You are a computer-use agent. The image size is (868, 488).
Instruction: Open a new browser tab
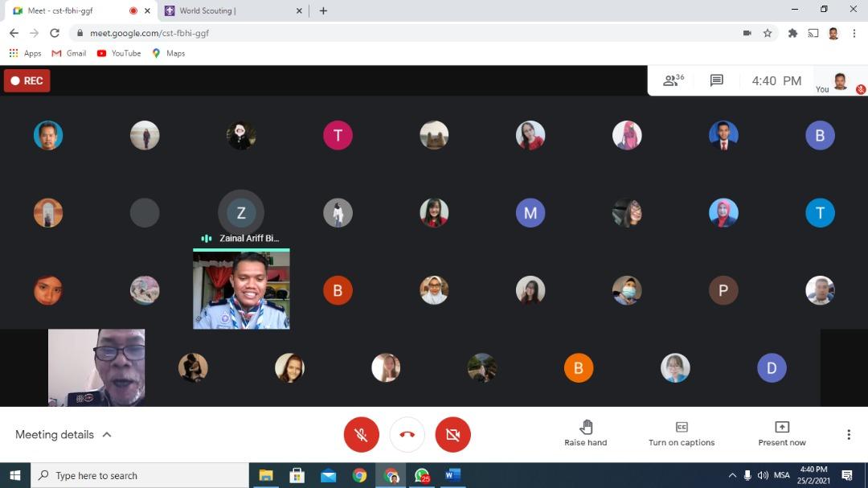[323, 10]
